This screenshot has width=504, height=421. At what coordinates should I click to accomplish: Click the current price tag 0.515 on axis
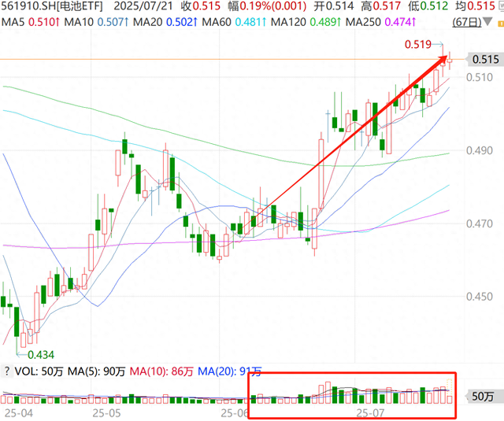485,59
